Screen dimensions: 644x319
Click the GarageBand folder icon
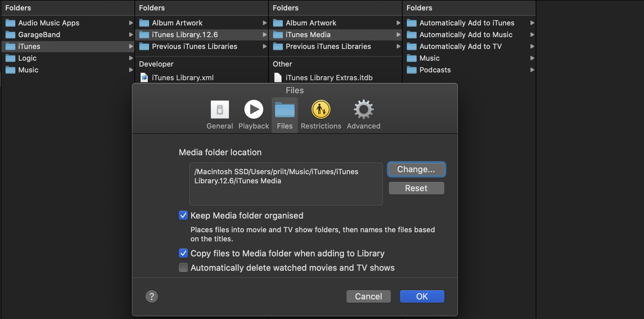coord(10,35)
